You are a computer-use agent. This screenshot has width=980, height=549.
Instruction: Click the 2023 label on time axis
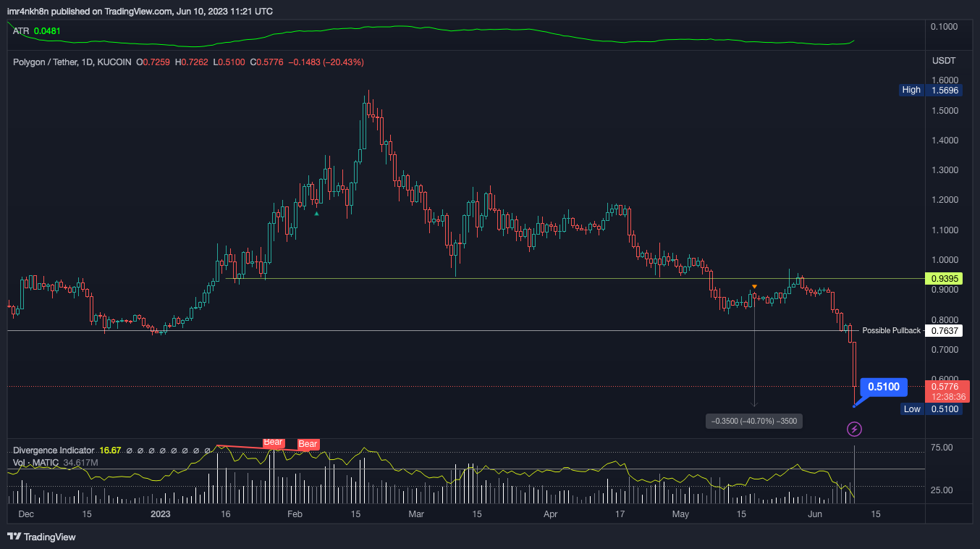coord(160,514)
